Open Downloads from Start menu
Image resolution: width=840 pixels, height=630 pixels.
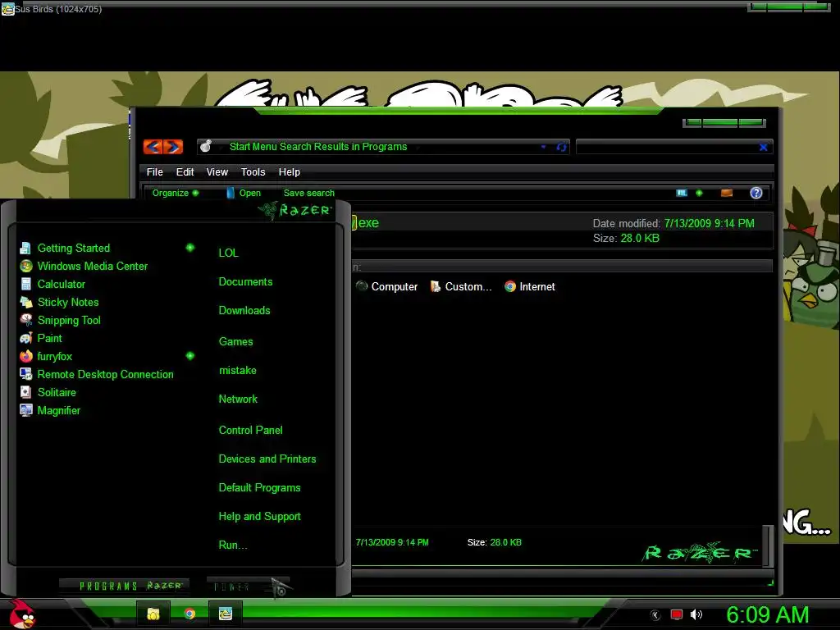pyautogui.click(x=244, y=311)
